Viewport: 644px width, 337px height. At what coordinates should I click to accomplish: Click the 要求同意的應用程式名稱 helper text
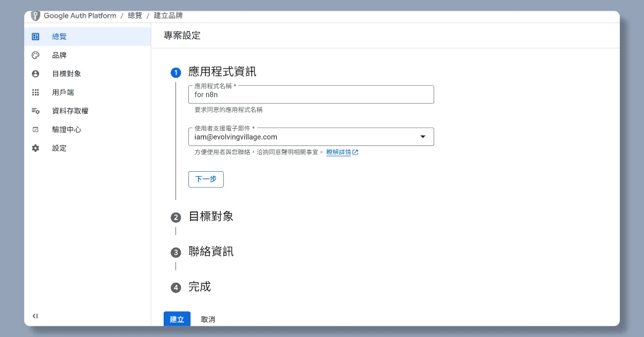click(x=229, y=110)
